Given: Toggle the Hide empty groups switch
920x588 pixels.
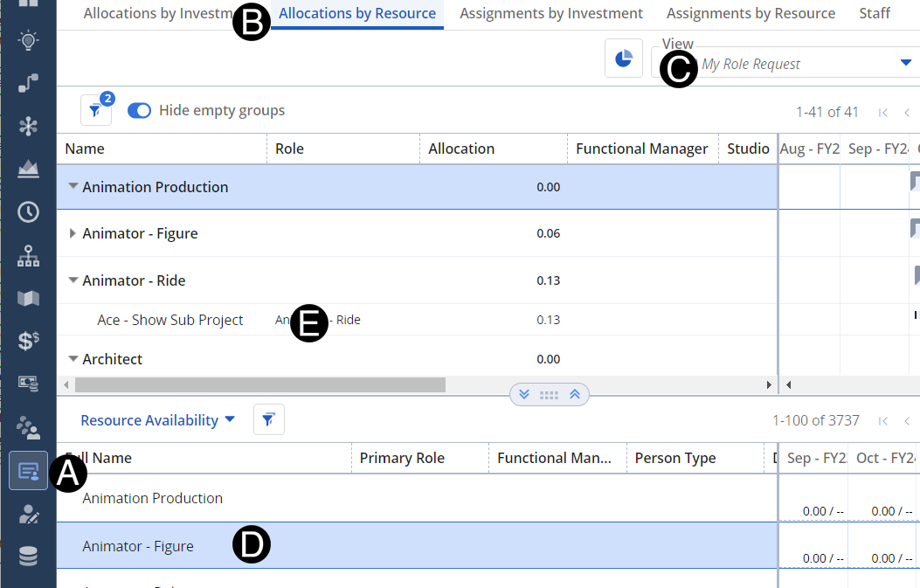Looking at the screenshot, I should tap(140, 111).
